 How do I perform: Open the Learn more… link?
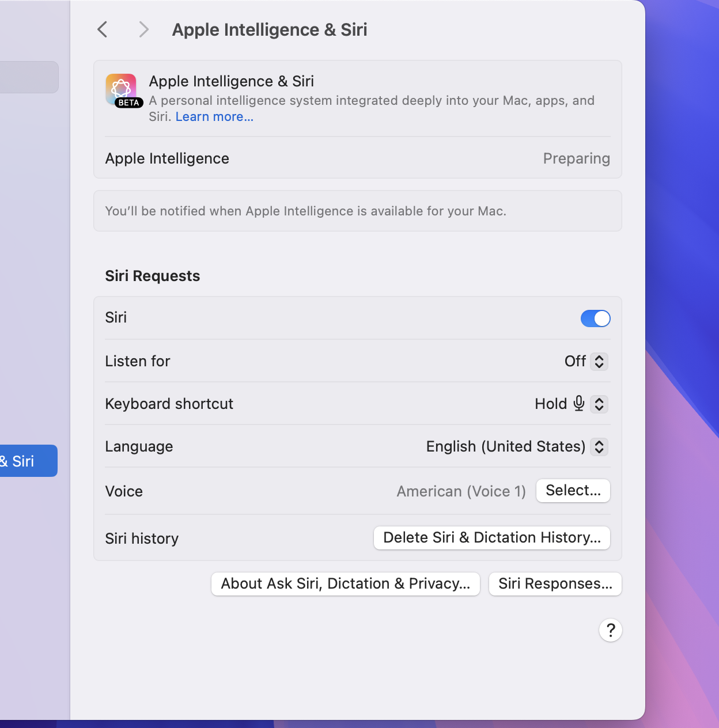tap(214, 117)
